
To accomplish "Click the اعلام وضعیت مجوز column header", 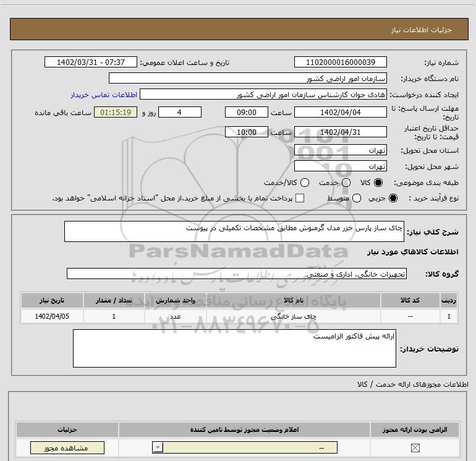I will [244, 429].
